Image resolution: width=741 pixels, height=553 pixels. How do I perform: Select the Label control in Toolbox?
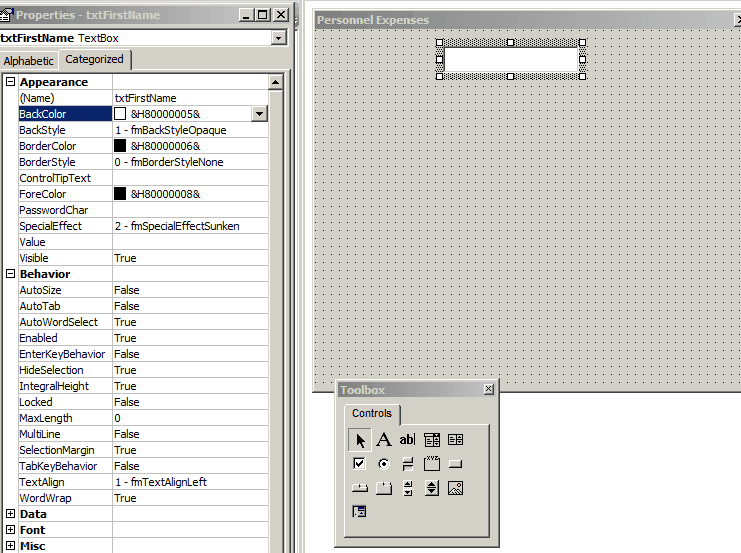click(x=384, y=440)
